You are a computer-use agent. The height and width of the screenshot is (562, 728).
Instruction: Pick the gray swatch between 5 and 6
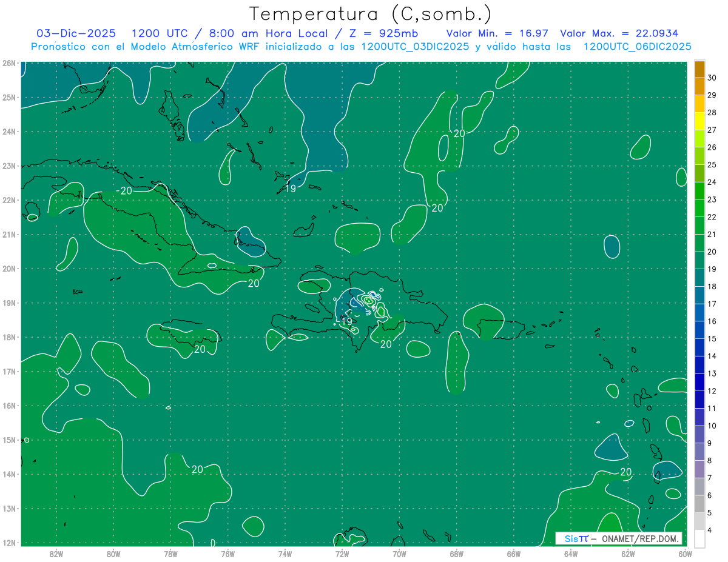point(699,504)
